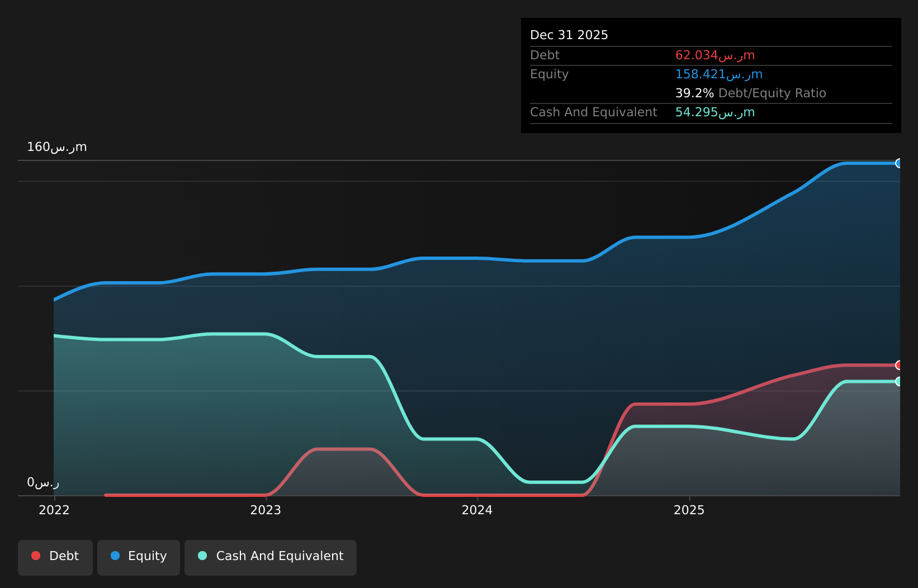Click the red Debt endpoint marker
Viewport: 918px width, 588px height.
(899, 365)
